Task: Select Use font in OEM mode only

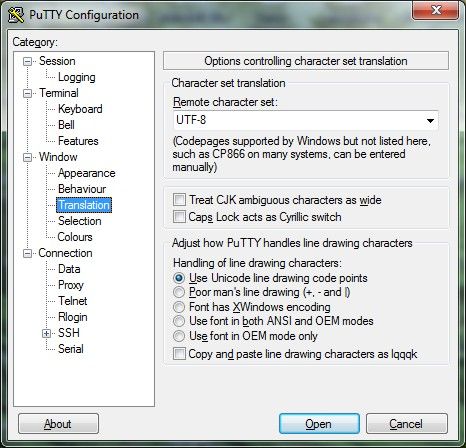Action: click(x=179, y=336)
